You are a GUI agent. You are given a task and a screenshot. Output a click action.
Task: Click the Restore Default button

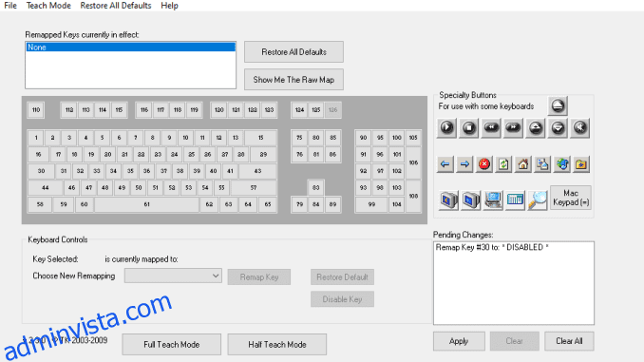click(342, 276)
